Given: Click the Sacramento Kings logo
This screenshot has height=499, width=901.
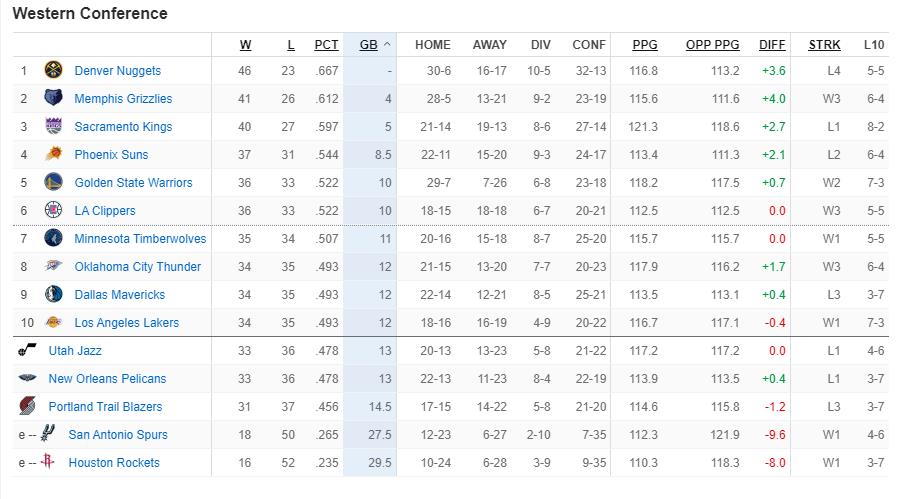Looking at the screenshot, I should [x=53, y=127].
